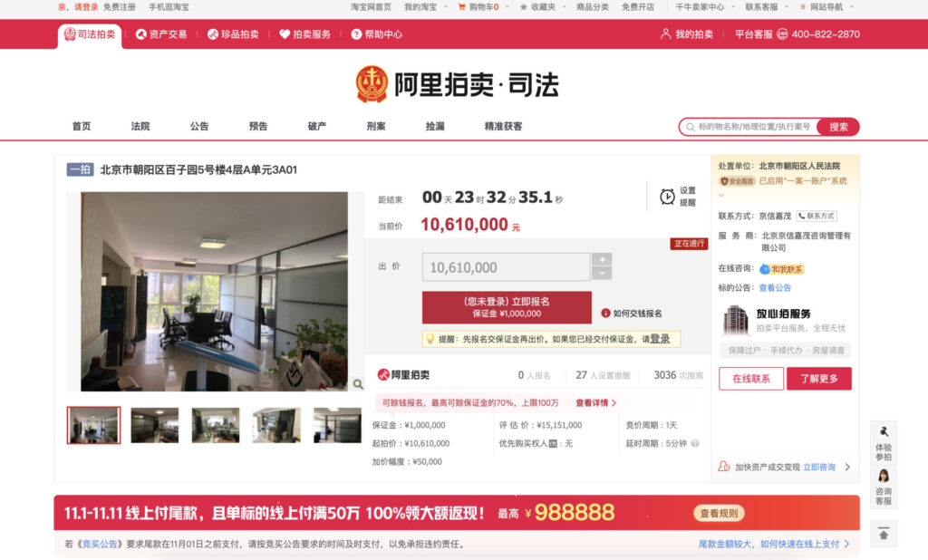The image size is (928, 560).
Task: Click the 免费注册 link
Action: (x=119, y=7)
